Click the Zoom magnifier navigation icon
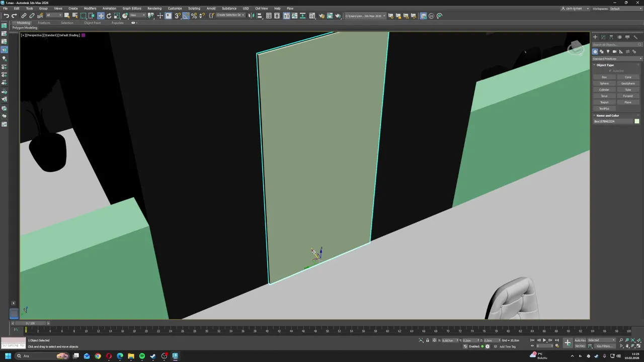Viewport: 644px width, 362px height. coord(621,340)
